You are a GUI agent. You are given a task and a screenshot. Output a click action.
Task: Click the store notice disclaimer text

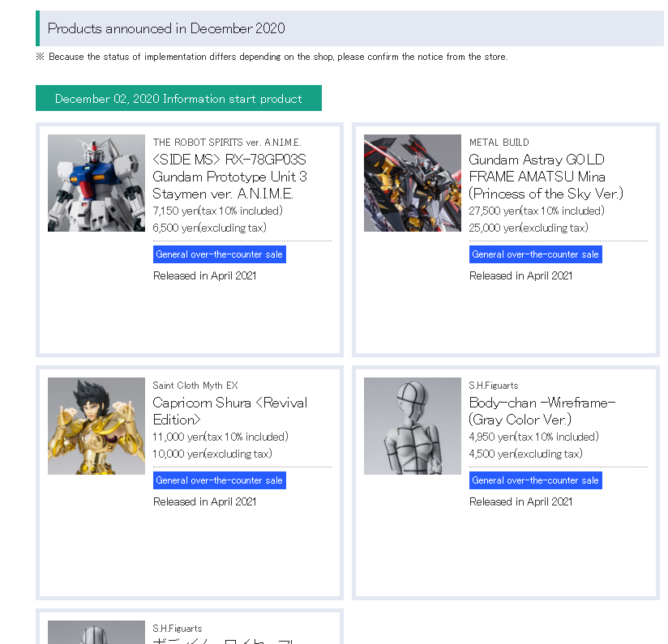272,57
